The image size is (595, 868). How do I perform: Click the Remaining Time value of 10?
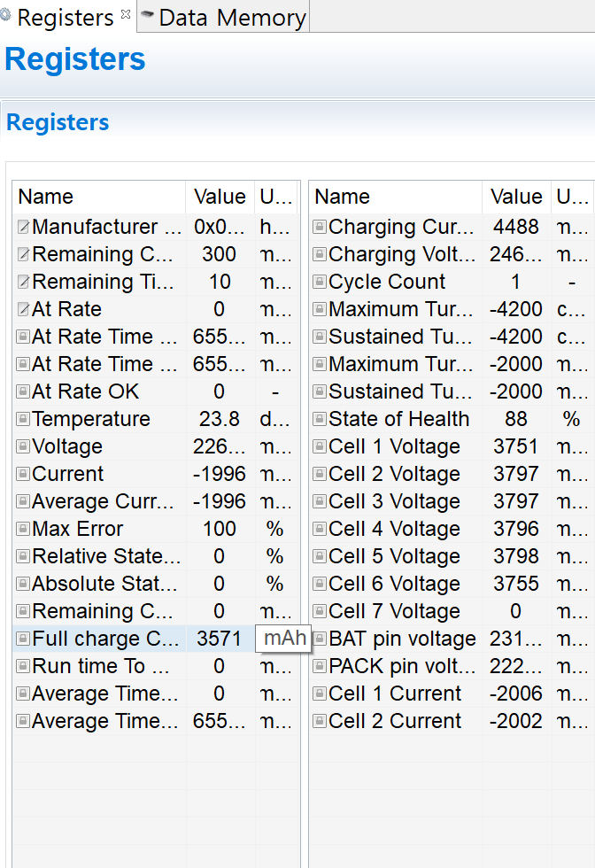[x=219, y=283]
